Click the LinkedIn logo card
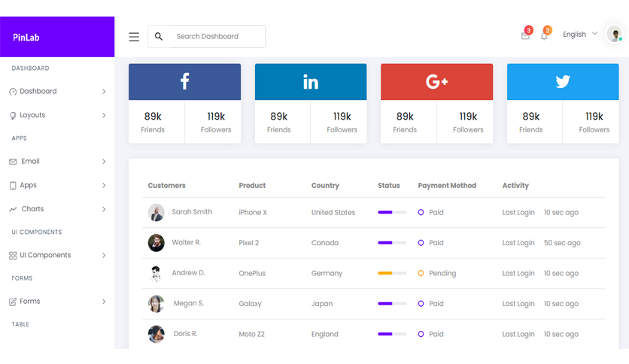 click(x=311, y=82)
